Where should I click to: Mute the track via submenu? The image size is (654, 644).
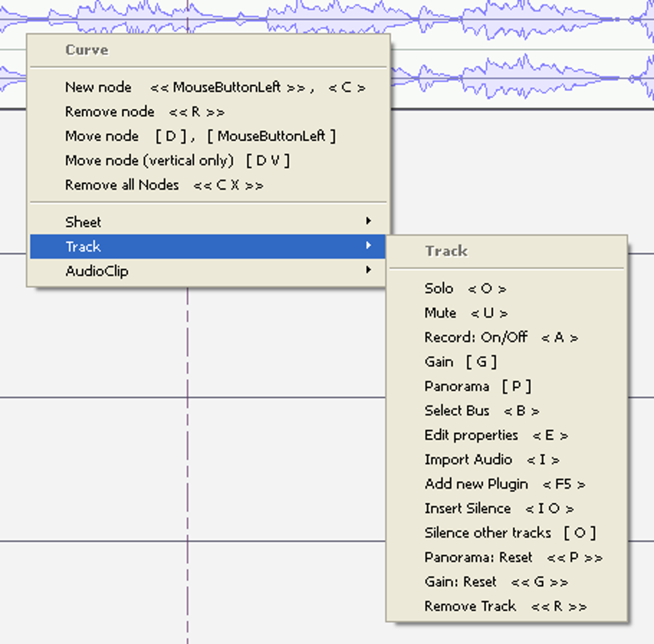point(507,313)
